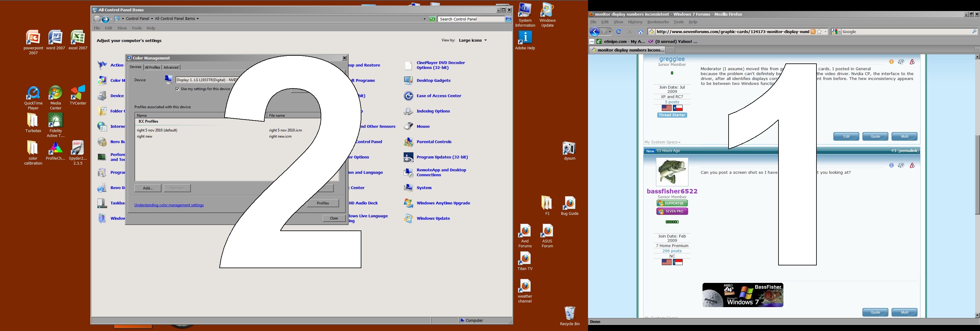Launch Media Center desktop icon
This screenshot has width=980, height=331.
55,98
